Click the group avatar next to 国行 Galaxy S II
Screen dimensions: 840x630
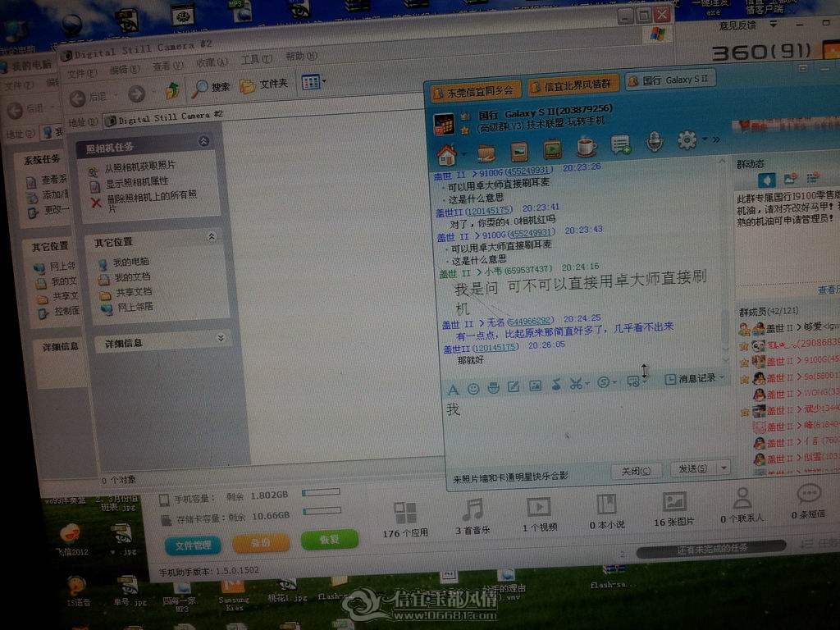444,124
